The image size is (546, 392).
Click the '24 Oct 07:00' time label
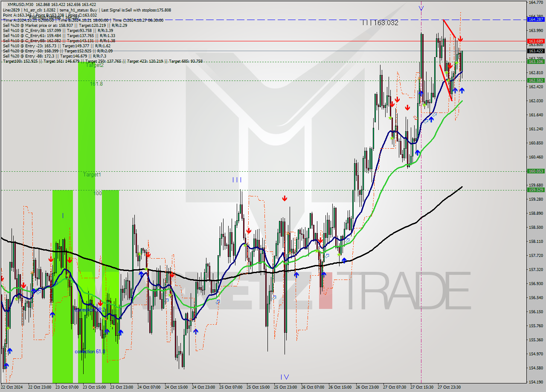click(149, 387)
